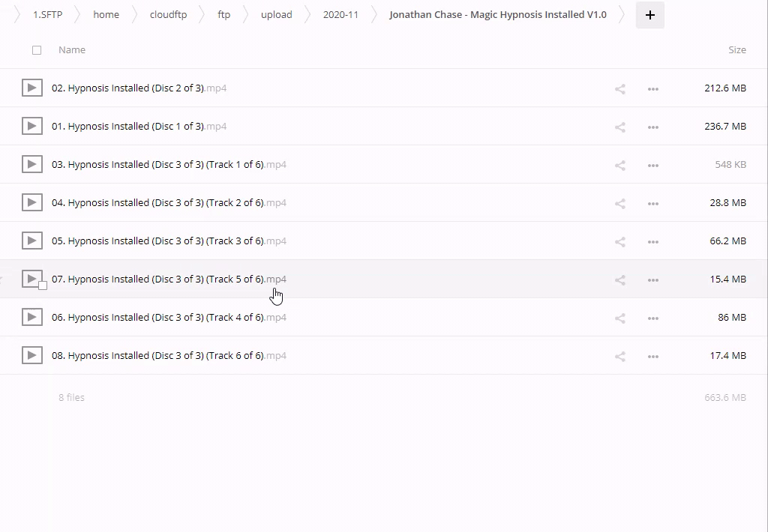Sort the file list by Size column
The image size is (768, 532).
click(x=736, y=50)
